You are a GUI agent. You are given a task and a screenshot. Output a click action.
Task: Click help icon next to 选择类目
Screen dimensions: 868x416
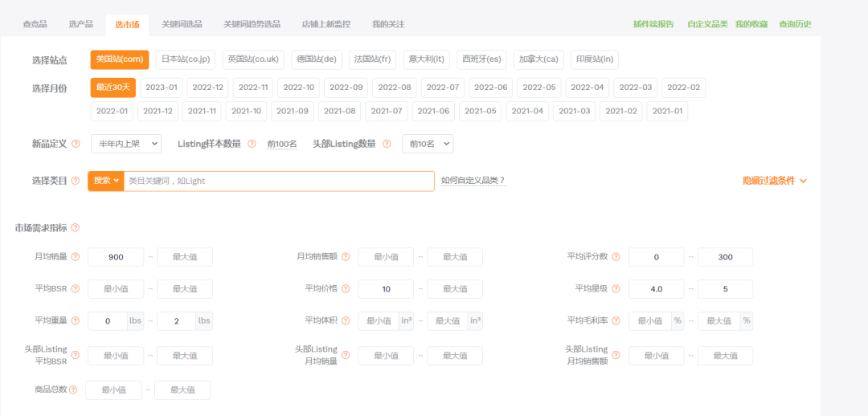coord(76,181)
